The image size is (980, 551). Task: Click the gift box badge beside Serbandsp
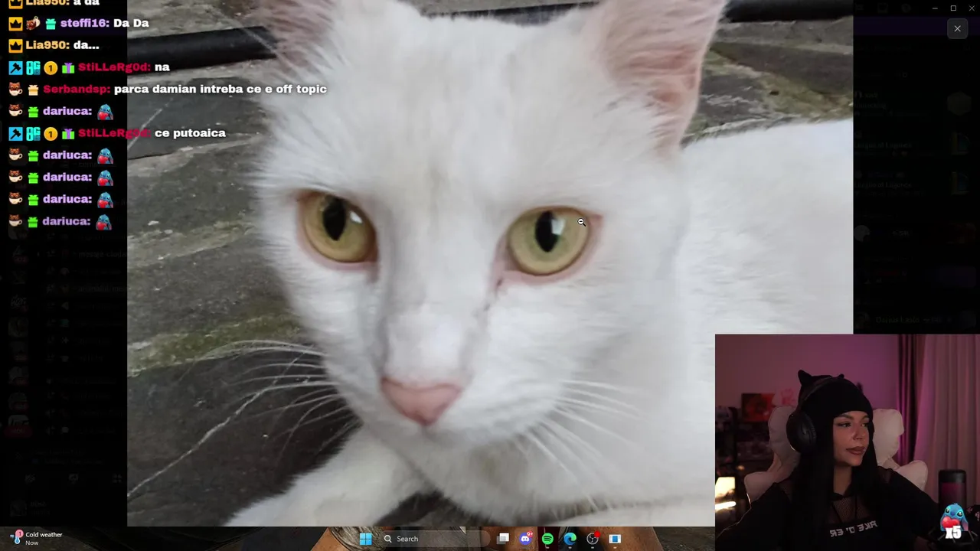(33, 90)
